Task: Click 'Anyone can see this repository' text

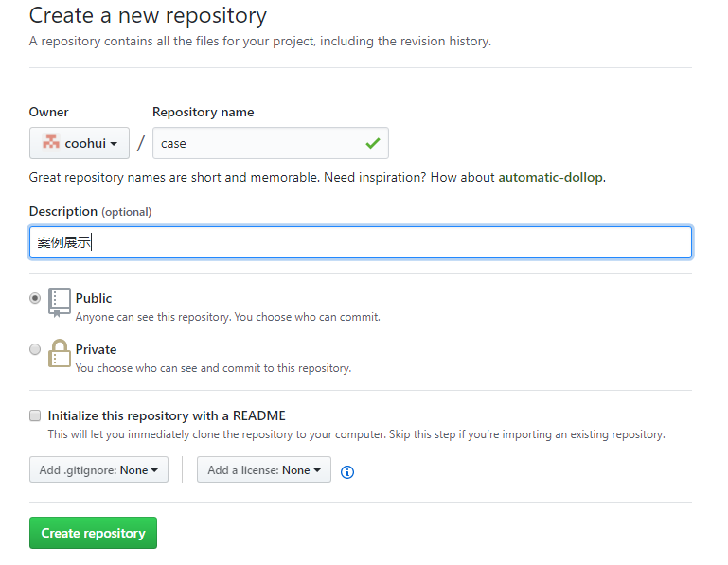Action: click(x=228, y=317)
